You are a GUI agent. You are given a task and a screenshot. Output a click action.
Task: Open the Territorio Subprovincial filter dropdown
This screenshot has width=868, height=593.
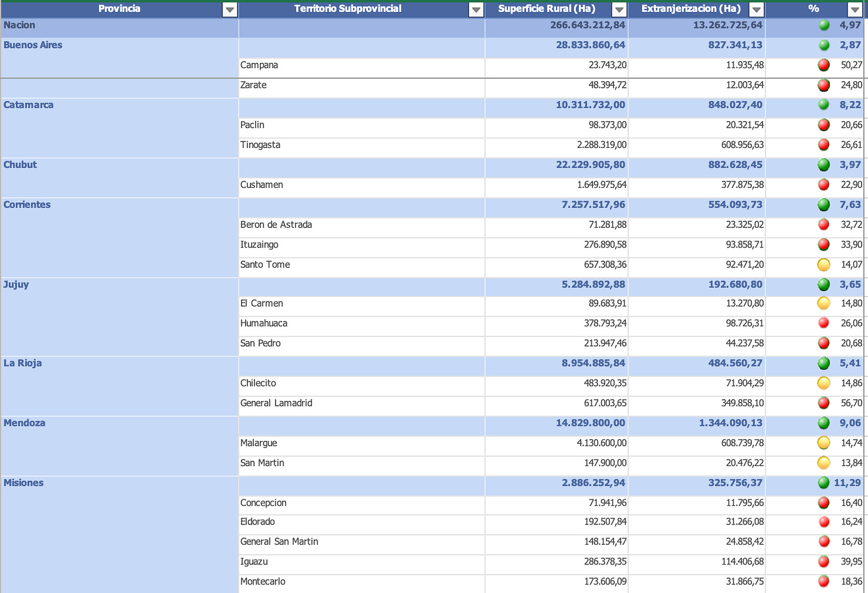click(476, 10)
